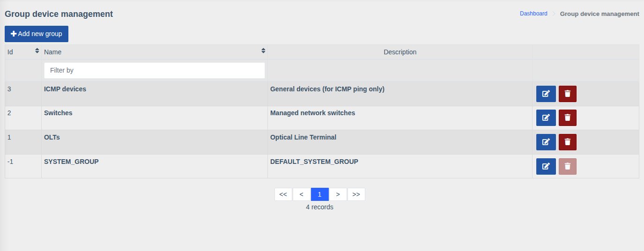Go to next page of records
This screenshot has height=251, width=644.
(338, 194)
